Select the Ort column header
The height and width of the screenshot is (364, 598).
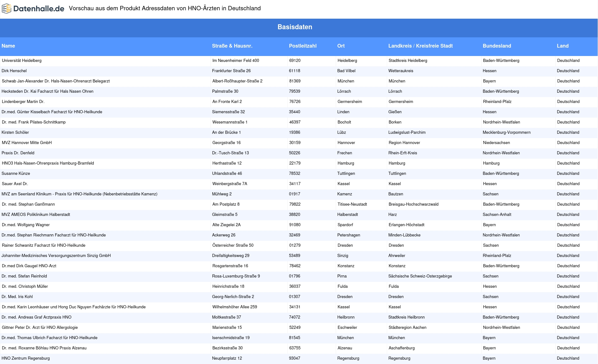click(x=341, y=46)
